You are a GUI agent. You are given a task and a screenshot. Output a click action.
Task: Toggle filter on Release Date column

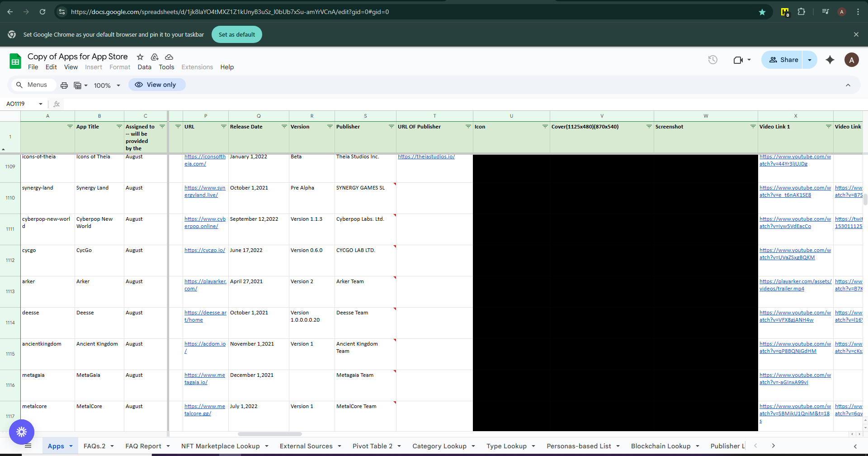(x=284, y=127)
